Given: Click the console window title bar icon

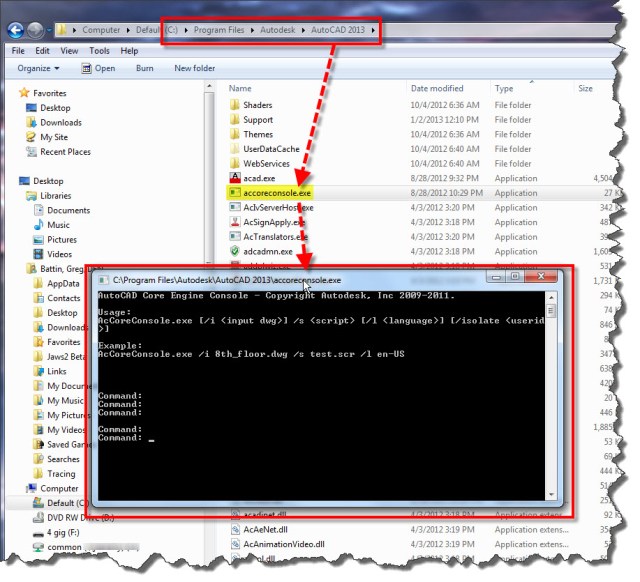Looking at the screenshot, I should (x=103, y=281).
